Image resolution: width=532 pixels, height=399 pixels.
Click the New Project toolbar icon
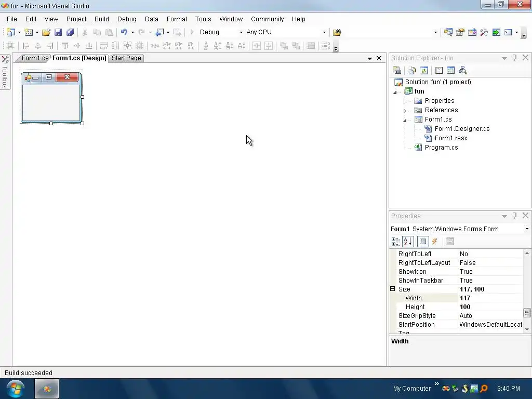click(x=11, y=32)
